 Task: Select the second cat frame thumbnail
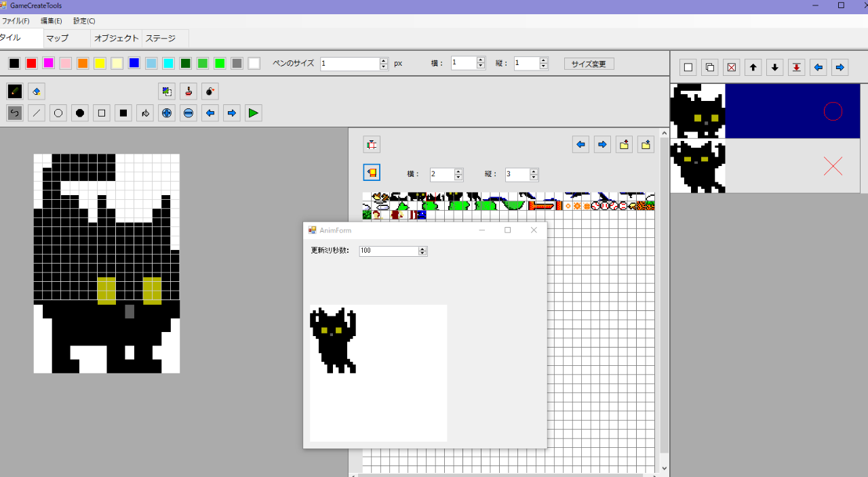coord(698,166)
